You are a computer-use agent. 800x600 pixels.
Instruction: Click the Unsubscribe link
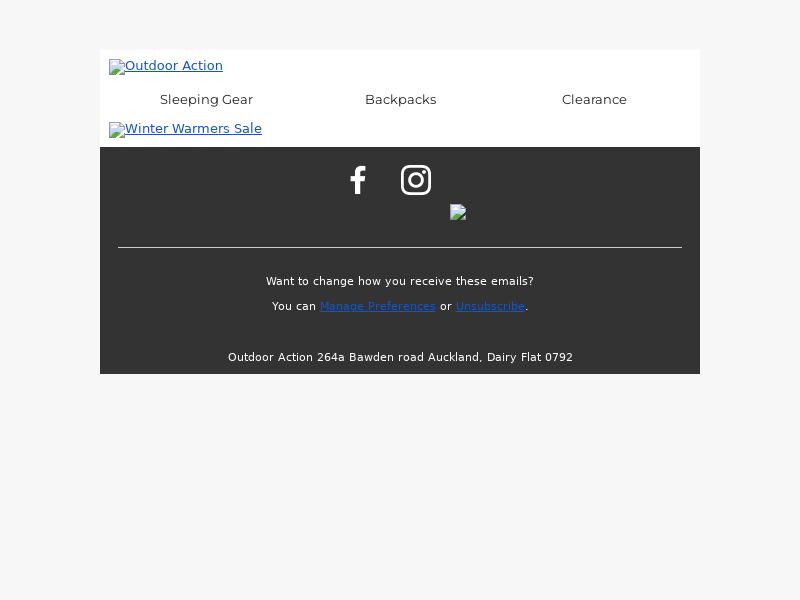pos(490,306)
